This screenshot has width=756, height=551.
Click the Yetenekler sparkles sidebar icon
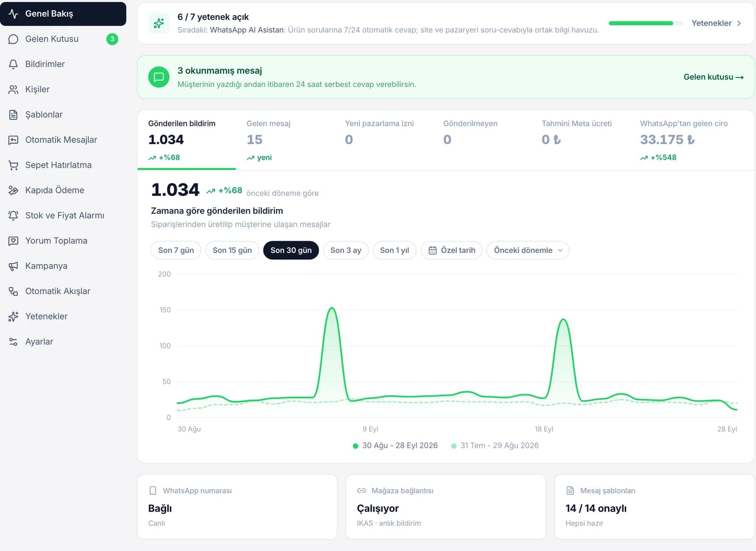pyautogui.click(x=13, y=316)
